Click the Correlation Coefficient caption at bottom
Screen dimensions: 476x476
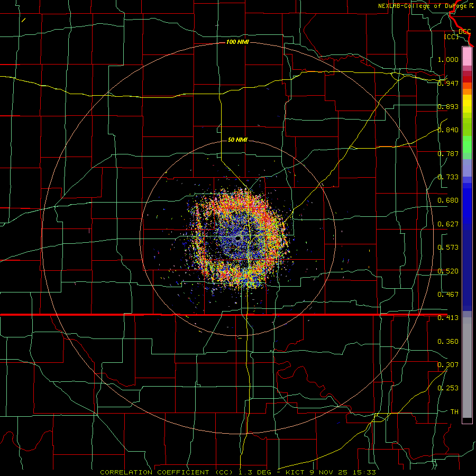pyautogui.click(x=238, y=472)
